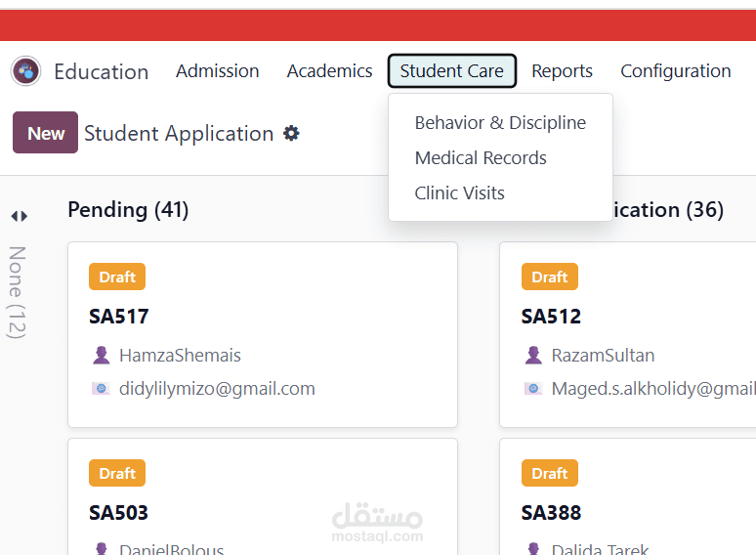The image size is (756, 555).
Task: Open Clinic Visits from Student Care
Action: 459,192
